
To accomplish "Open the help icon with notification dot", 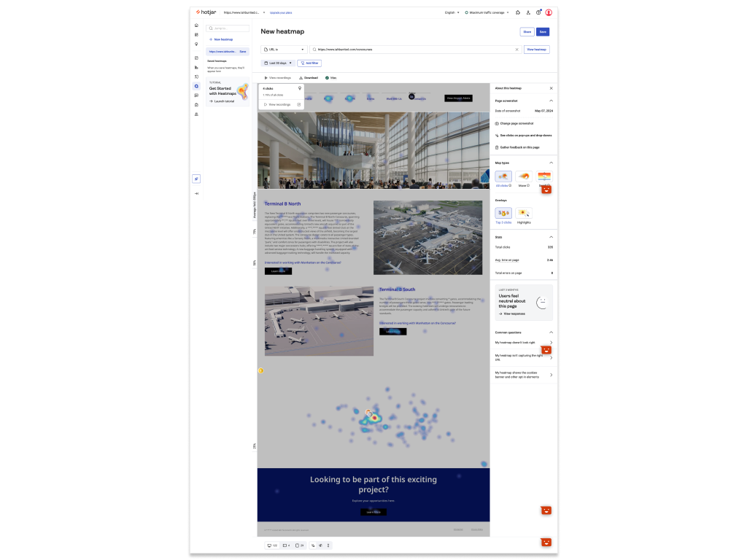I will pos(538,12).
